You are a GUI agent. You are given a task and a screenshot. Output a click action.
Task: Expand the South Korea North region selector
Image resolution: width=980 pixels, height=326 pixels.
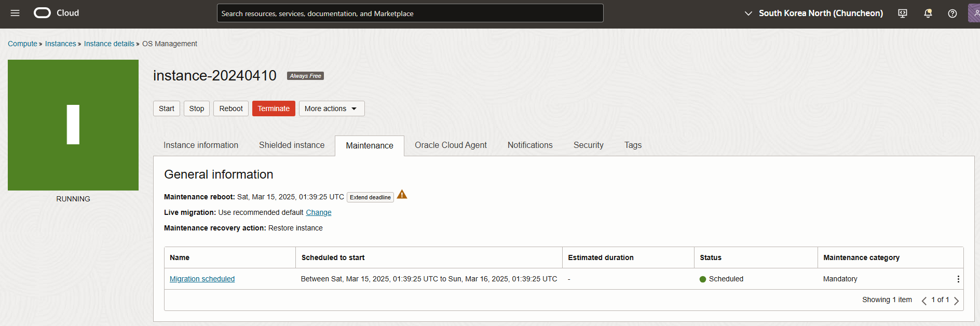[814, 13]
